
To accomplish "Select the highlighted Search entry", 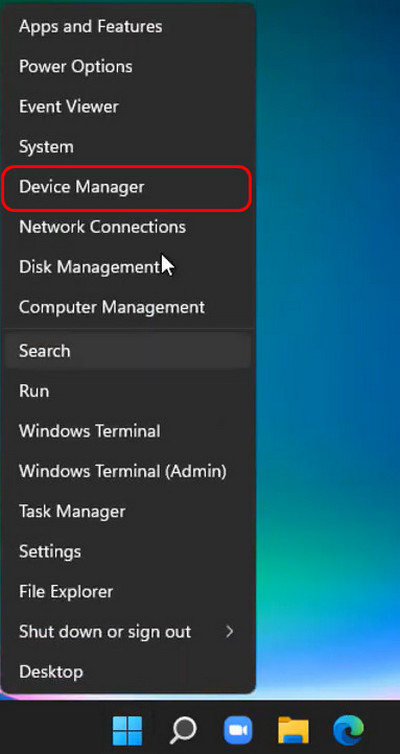I will tap(128, 351).
